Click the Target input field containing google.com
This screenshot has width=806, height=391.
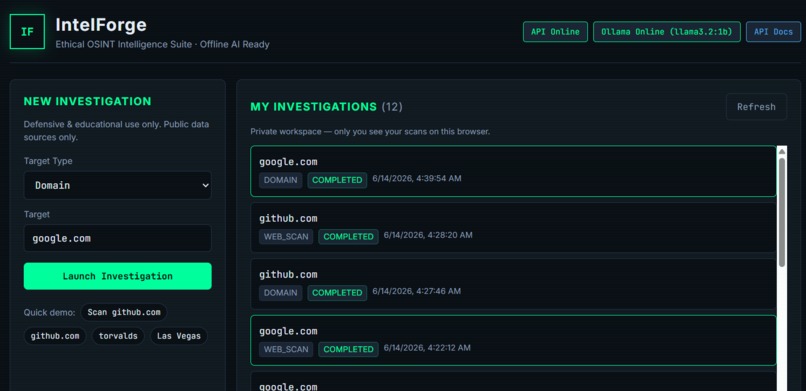(x=118, y=238)
